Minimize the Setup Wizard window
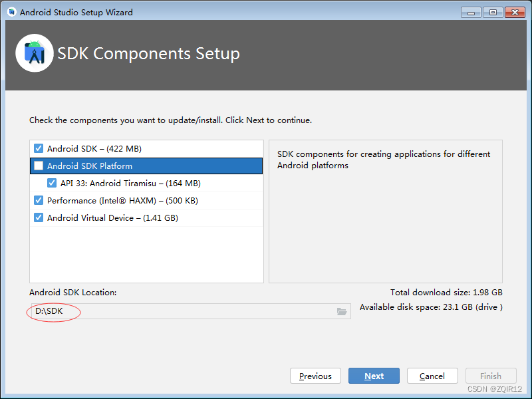 471,13
